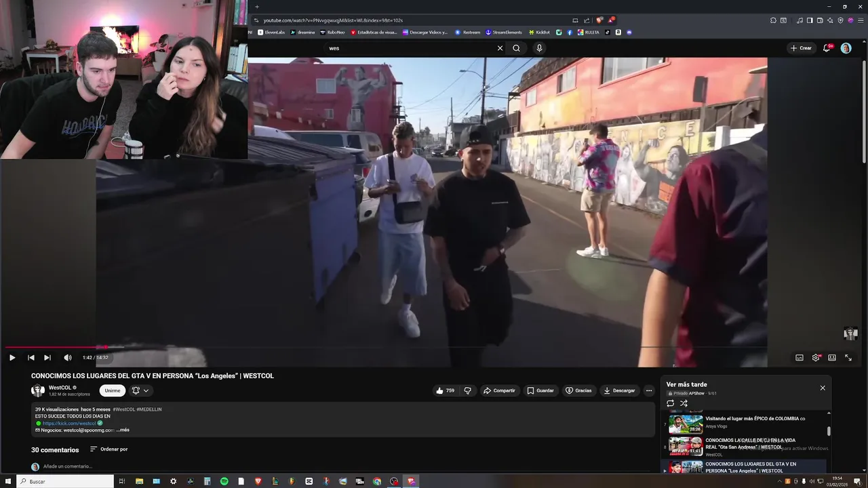Open subscription notification bell dropdown

tap(140, 390)
